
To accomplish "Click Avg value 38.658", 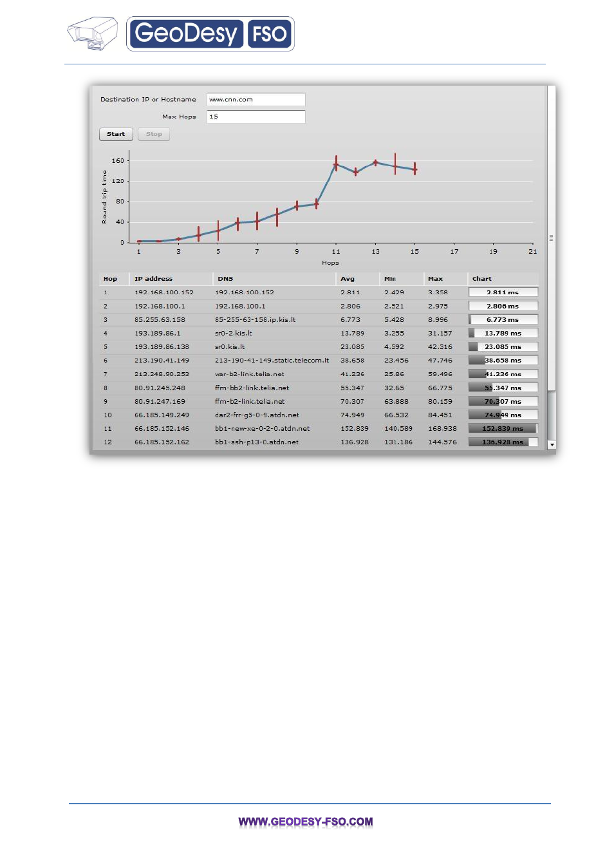I will (x=352, y=361).
